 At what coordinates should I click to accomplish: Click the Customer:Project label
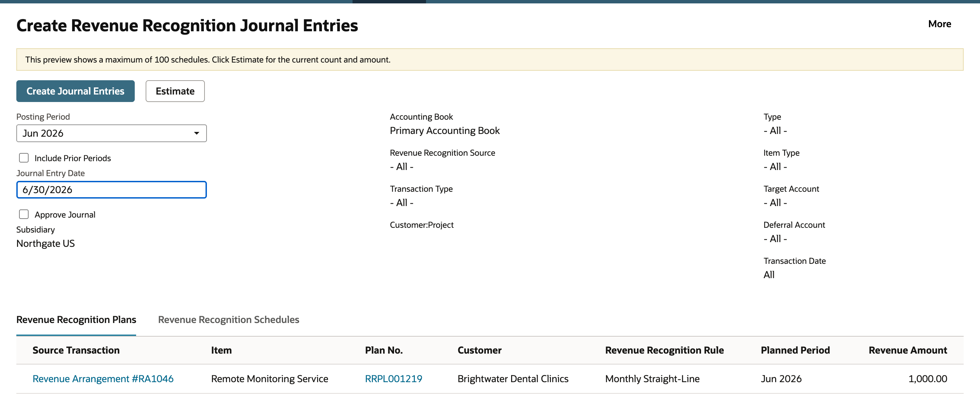[422, 225]
